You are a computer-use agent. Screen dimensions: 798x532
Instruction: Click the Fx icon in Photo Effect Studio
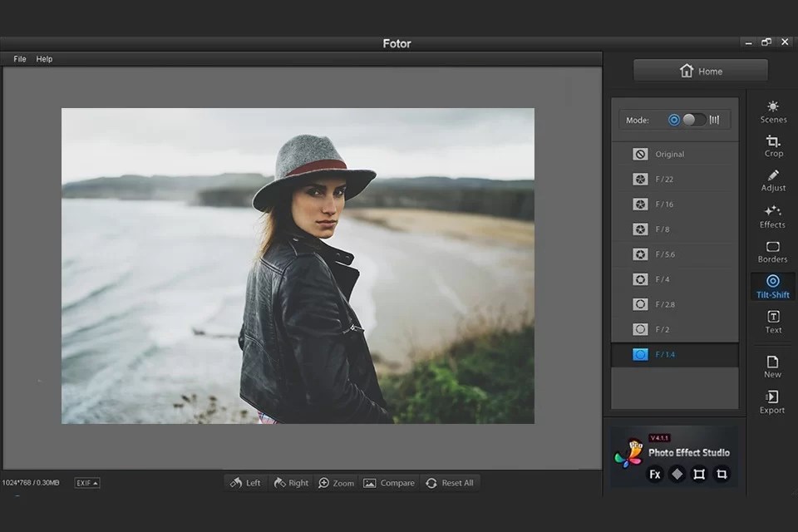[x=654, y=474]
